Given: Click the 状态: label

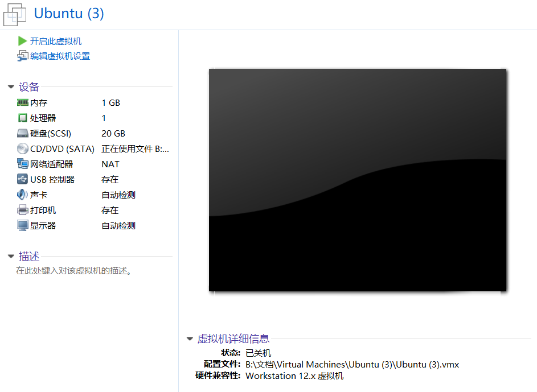Looking at the screenshot, I should click(x=231, y=353).
